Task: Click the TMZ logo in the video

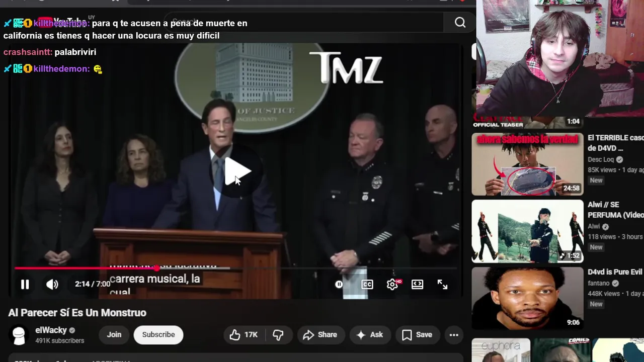Action: [x=346, y=68]
